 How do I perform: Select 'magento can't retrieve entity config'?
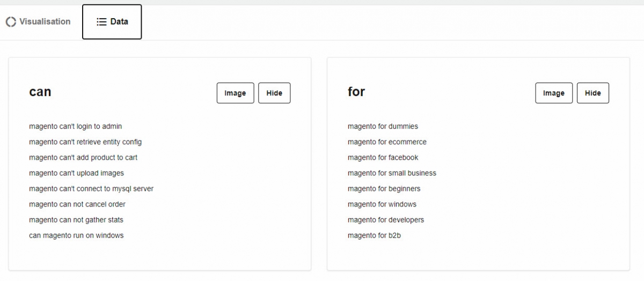[85, 142]
